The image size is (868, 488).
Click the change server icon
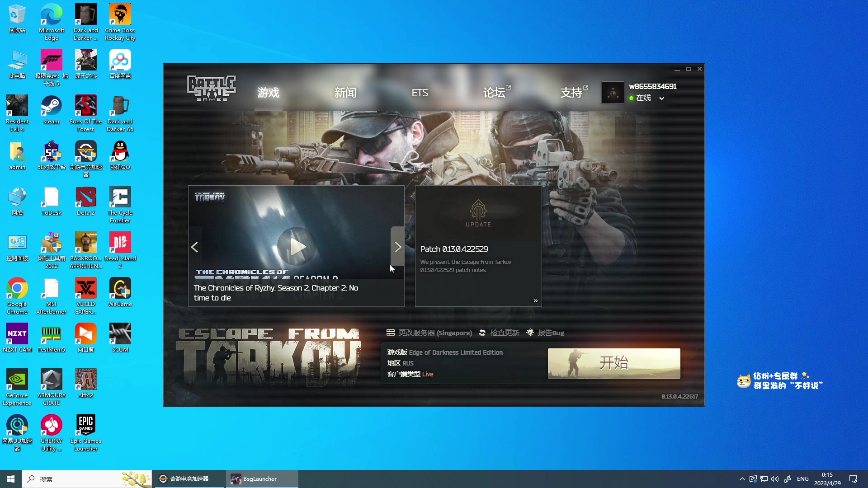391,333
